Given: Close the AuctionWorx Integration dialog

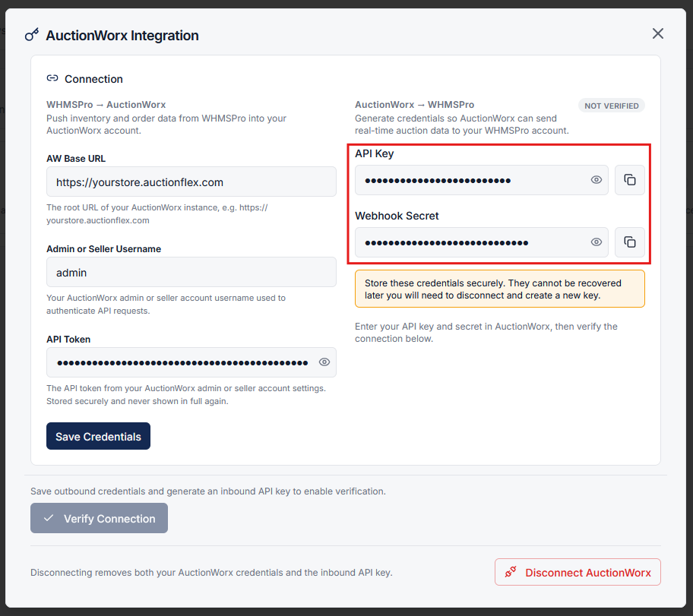Looking at the screenshot, I should [x=657, y=33].
